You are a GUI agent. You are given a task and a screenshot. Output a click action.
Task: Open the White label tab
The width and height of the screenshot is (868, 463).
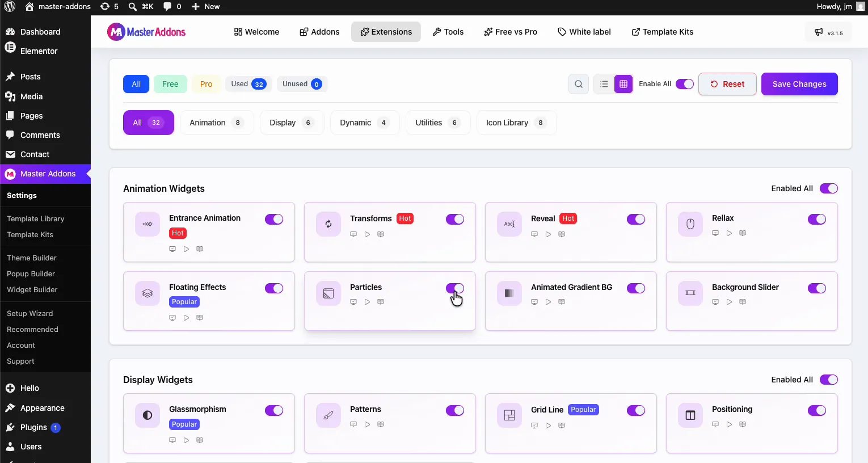click(584, 32)
